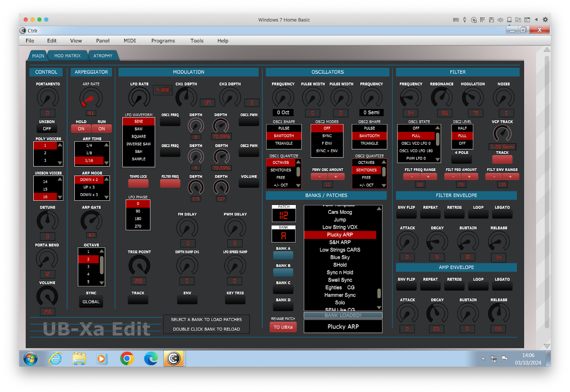Click the VM shared folder icon
This screenshot has height=392, width=570.
518,20
